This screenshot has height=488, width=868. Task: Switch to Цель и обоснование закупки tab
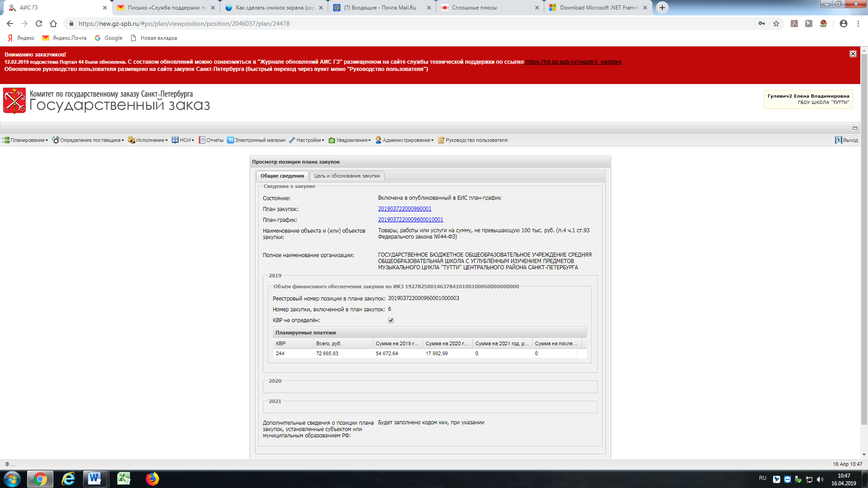347,176
